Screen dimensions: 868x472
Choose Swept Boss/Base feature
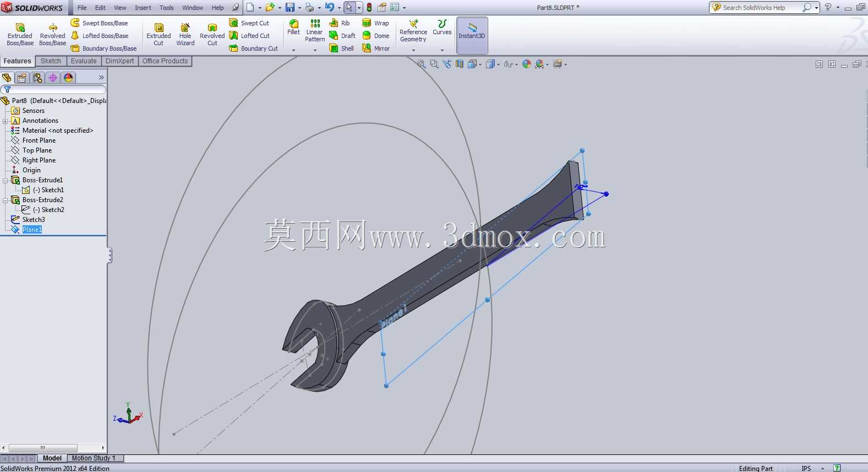tap(99, 23)
